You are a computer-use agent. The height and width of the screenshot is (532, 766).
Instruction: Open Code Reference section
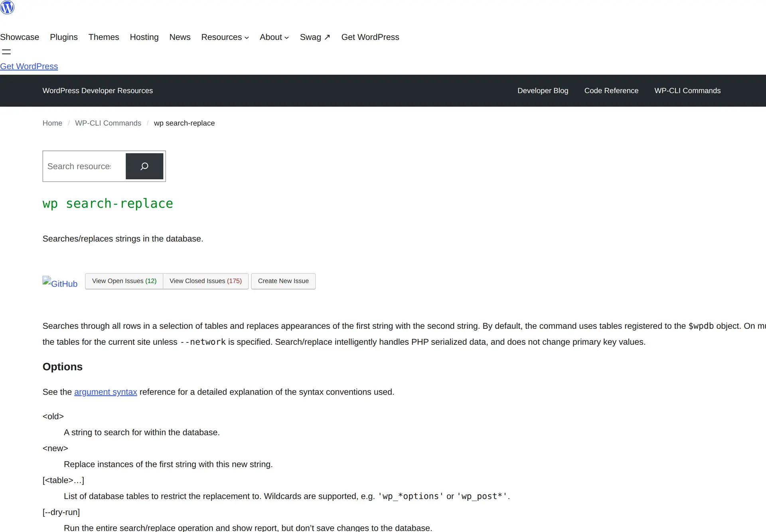click(x=611, y=91)
